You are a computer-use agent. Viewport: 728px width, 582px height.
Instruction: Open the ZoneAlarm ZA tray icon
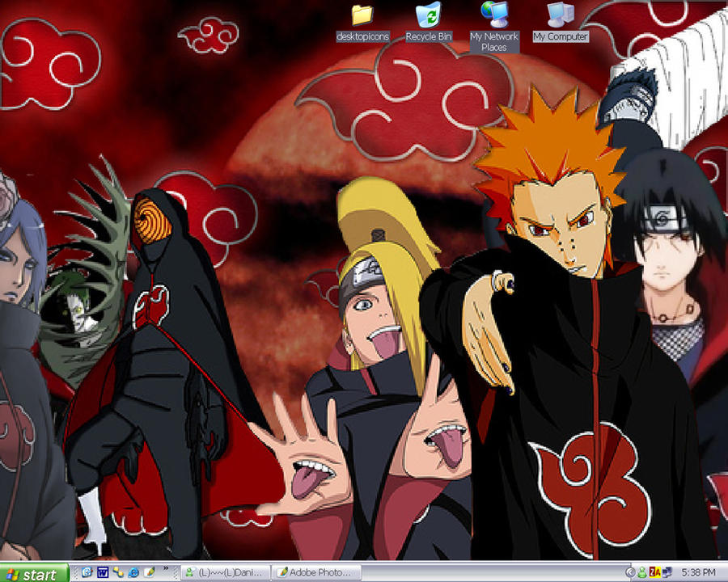click(654, 573)
